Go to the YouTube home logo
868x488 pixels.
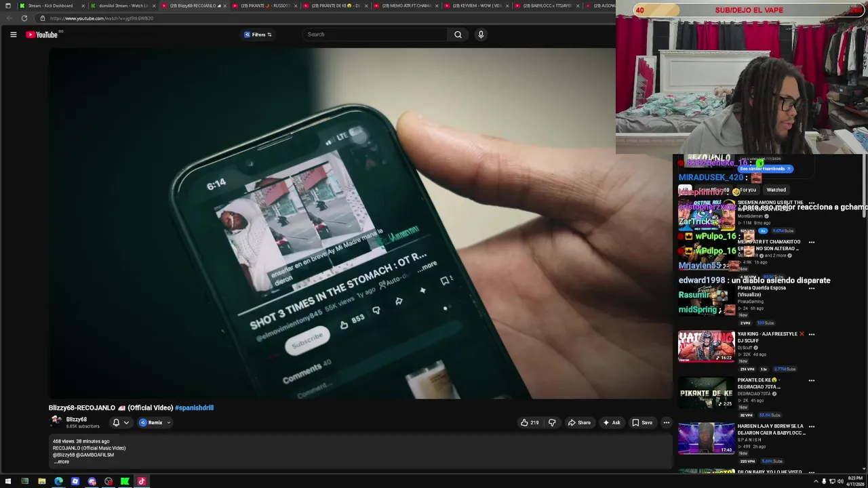click(42, 35)
